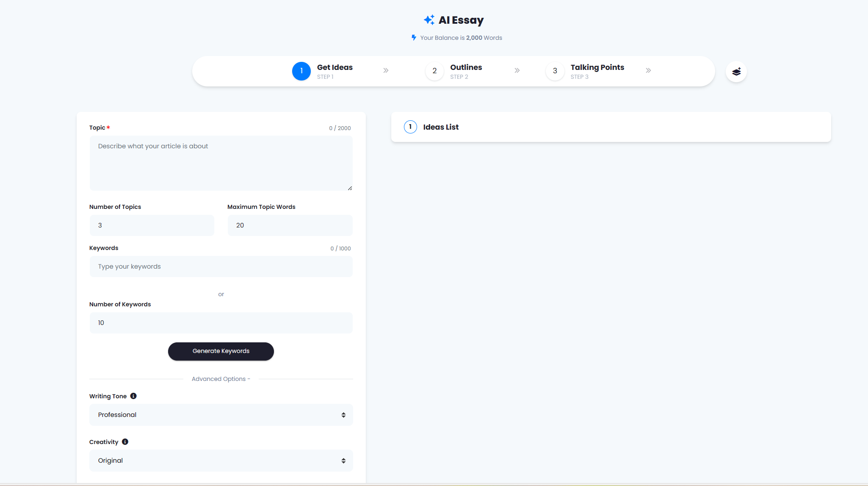Open the Writing Tone Professional dropdown

[x=221, y=415]
